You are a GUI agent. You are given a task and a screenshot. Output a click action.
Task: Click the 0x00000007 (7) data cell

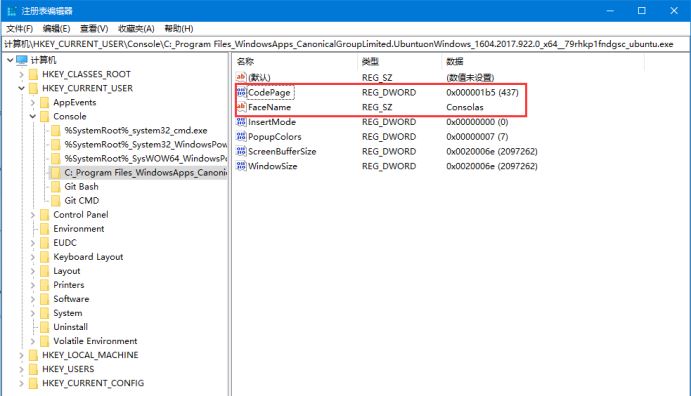point(477,137)
